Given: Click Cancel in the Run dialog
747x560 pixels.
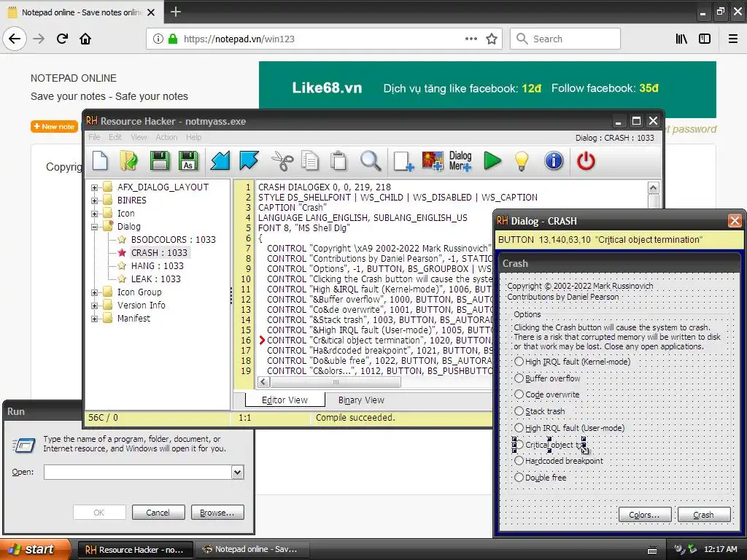Looking at the screenshot, I should (x=158, y=513).
